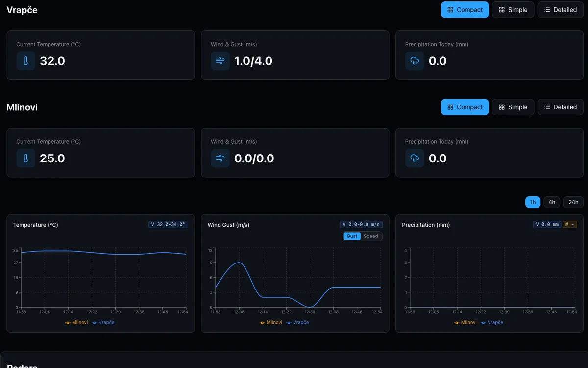Click the Wind Gust (m/s) chart title
The height and width of the screenshot is (368, 588).
point(228,225)
